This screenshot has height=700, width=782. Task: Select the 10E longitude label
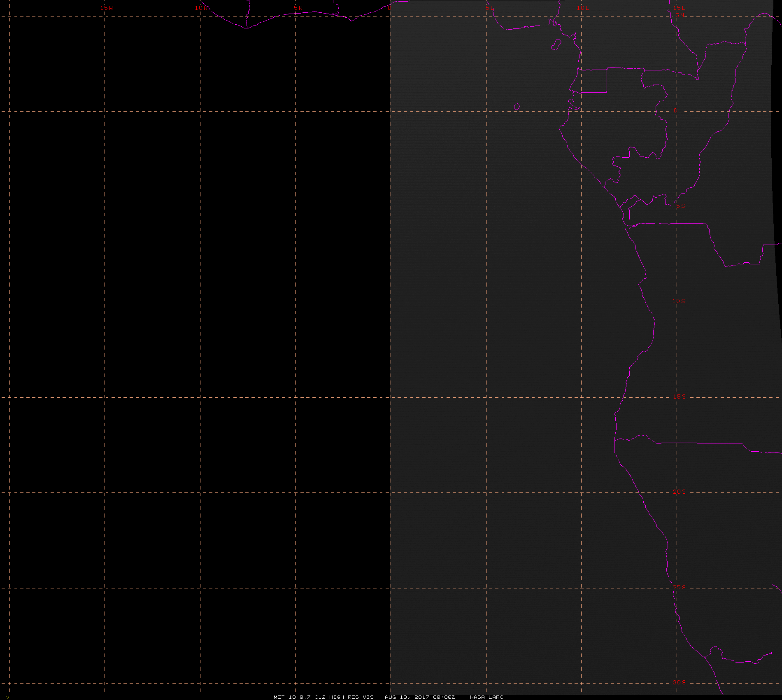point(583,8)
